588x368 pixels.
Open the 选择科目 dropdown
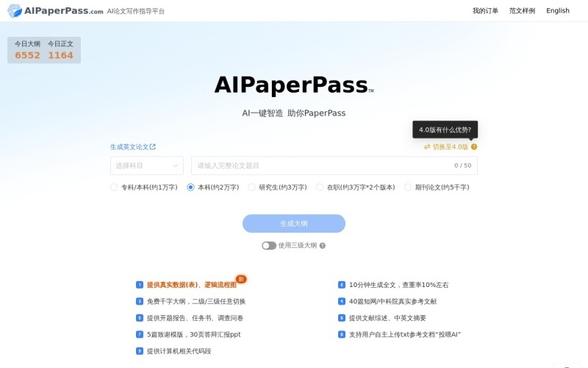pyautogui.click(x=147, y=166)
